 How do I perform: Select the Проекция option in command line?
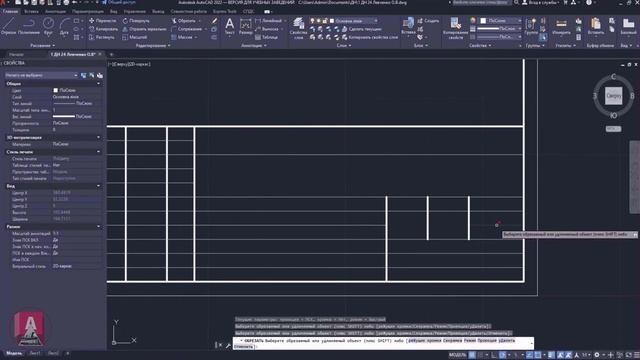click(487, 340)
